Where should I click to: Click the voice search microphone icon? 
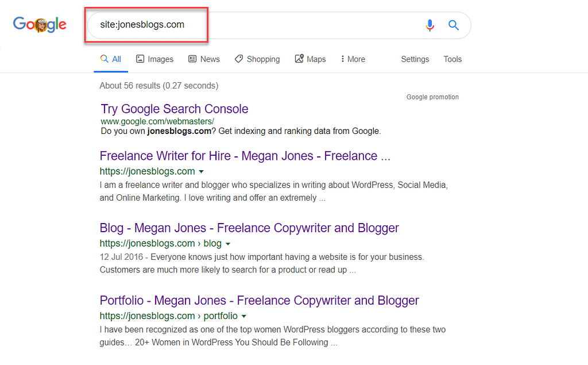point(430,25)
